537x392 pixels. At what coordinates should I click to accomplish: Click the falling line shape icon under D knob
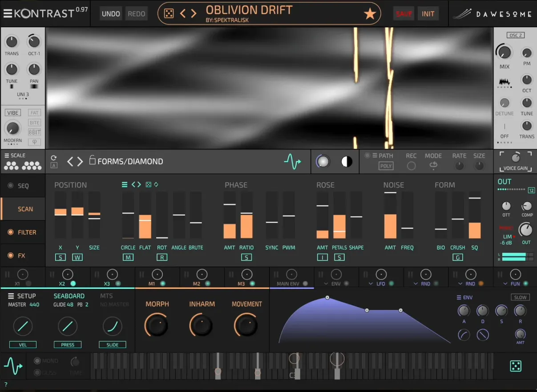tap(483, 335)
